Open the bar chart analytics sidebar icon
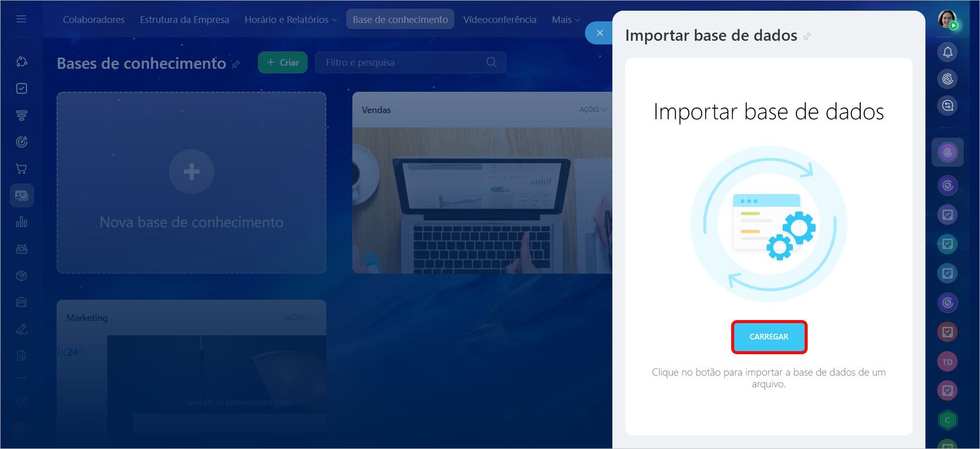Viewport: 980px width, 449px height. tap(21, 222)
